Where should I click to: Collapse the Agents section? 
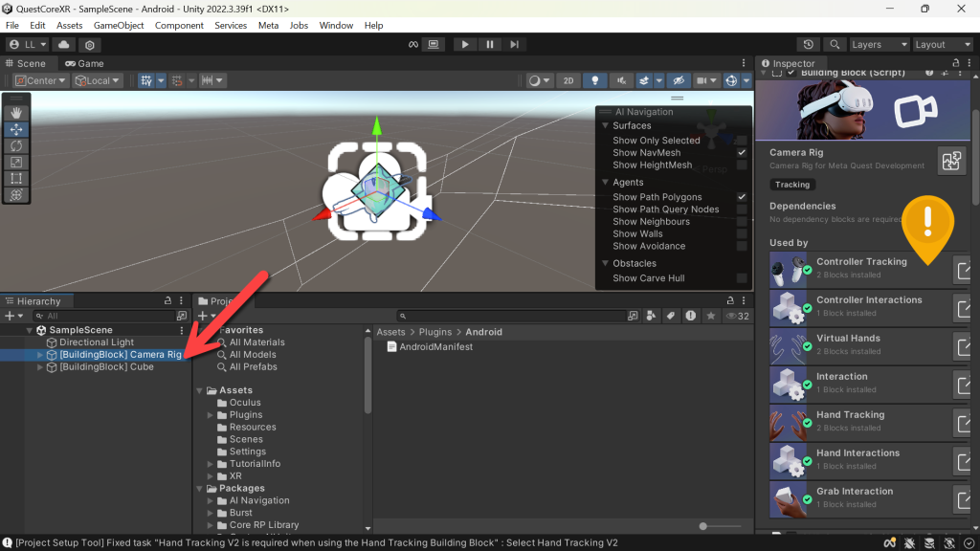[605, 183]
